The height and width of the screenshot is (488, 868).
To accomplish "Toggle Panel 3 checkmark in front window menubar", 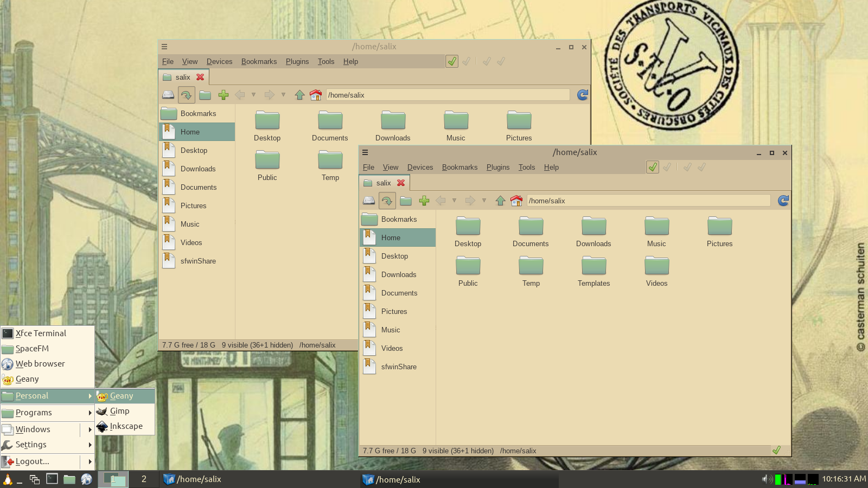I will point(687,167).
